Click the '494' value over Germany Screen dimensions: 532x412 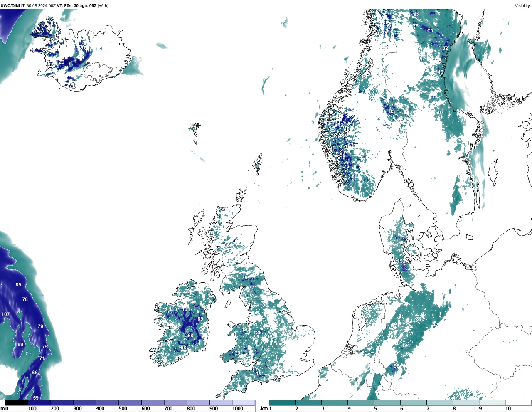(x=406, y=346)
